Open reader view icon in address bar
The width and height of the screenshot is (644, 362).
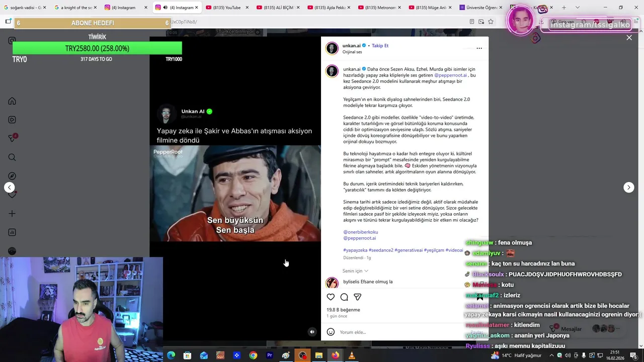tap(471, 22)
